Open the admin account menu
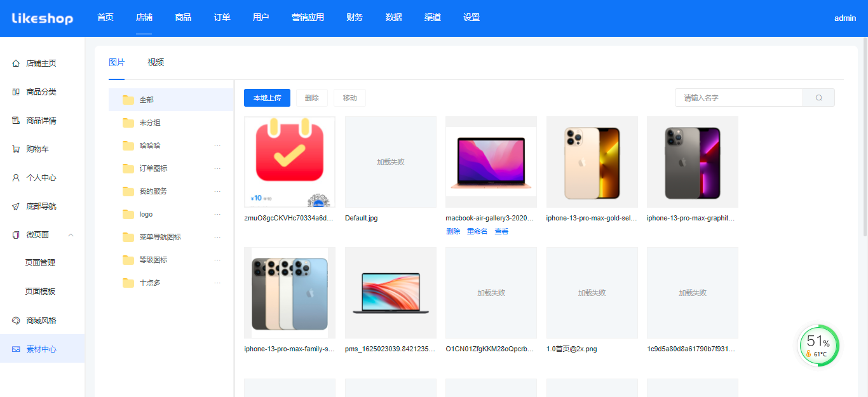 pos(845,18)
